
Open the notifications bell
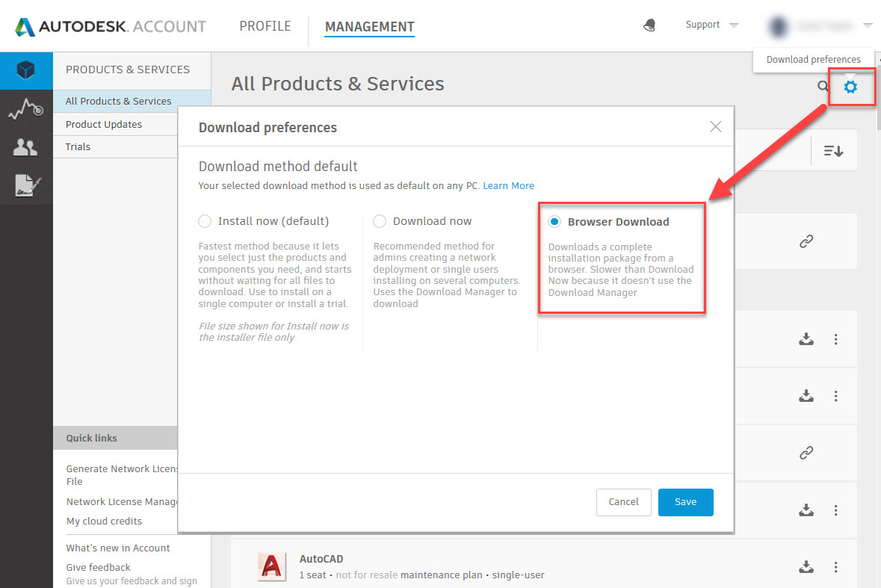[649, 25]
